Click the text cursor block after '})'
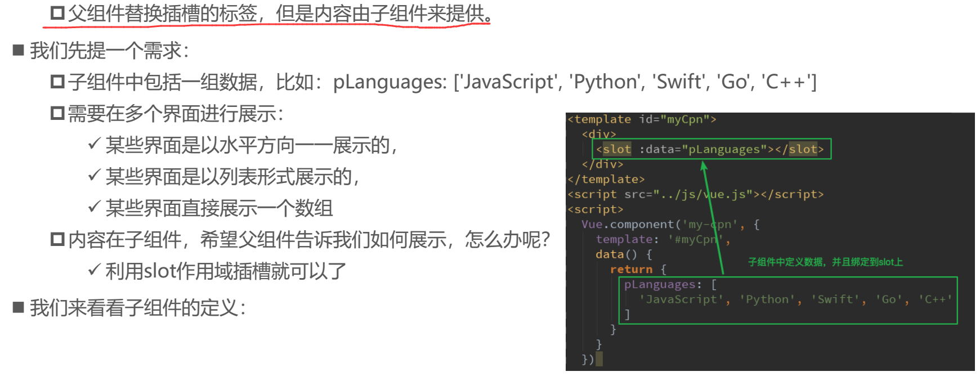Screen dimensions: 980x376 [599, 359]
